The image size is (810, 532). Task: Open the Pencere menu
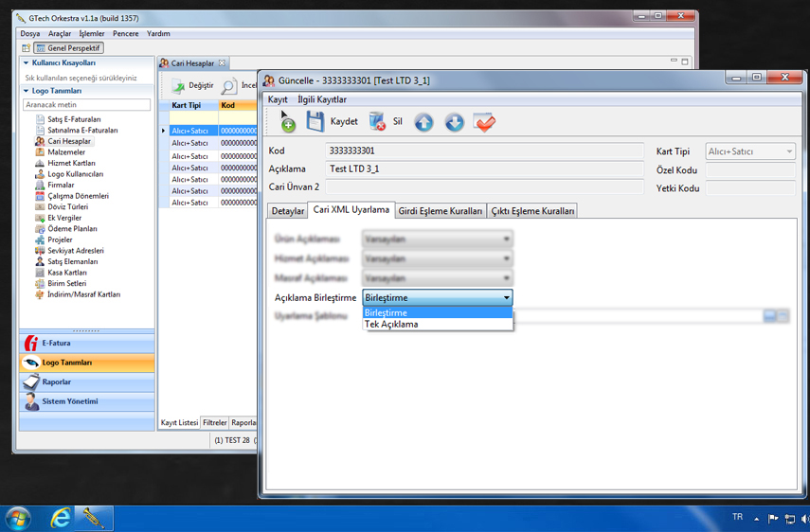(126, 33)
